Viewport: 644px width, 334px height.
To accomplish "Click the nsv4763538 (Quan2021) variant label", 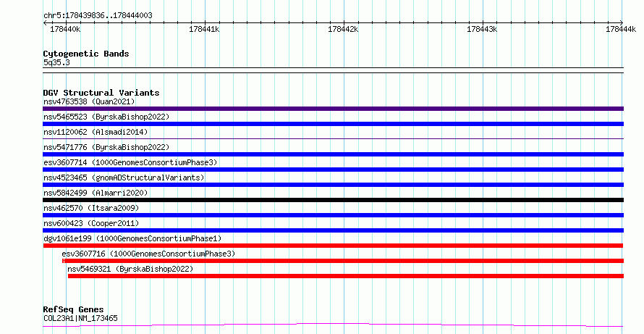I will 89,101.
